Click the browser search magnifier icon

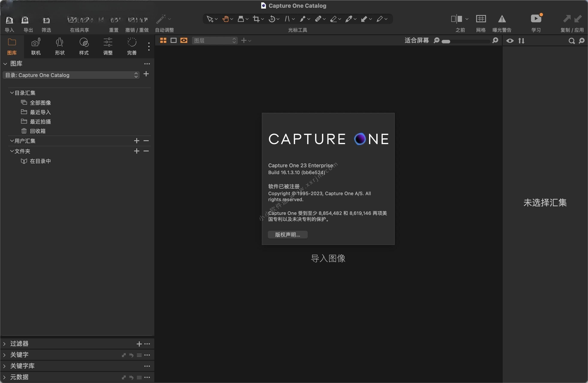coord(571,41)
